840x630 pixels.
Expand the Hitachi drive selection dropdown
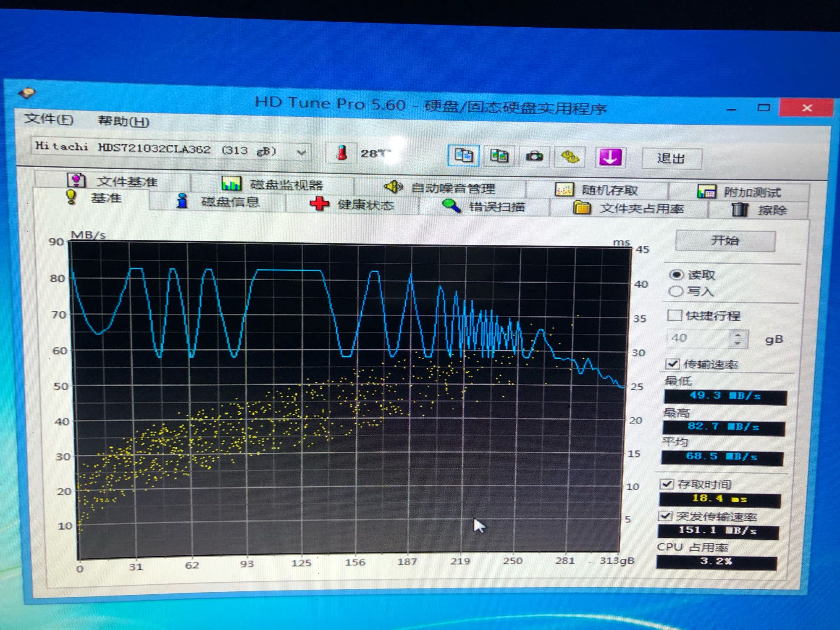click(302, 152)
